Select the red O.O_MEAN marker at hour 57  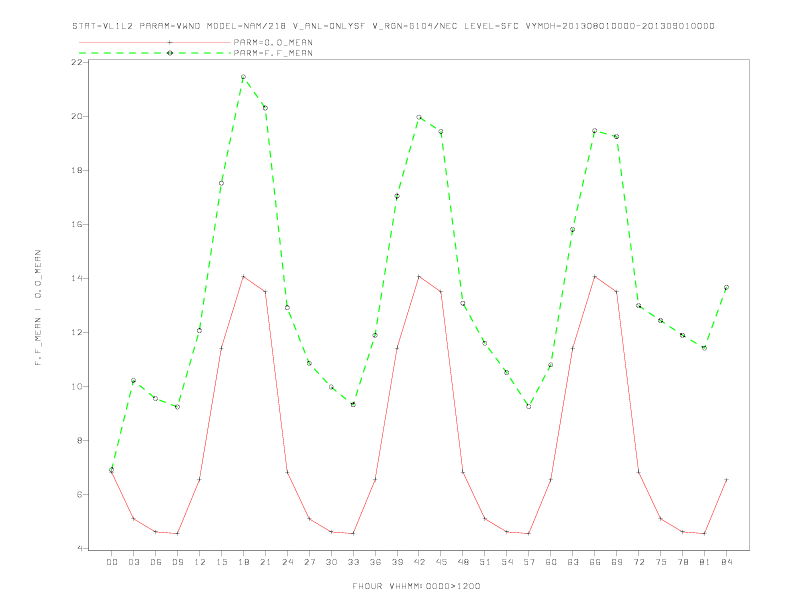click(x=529, y=533)
